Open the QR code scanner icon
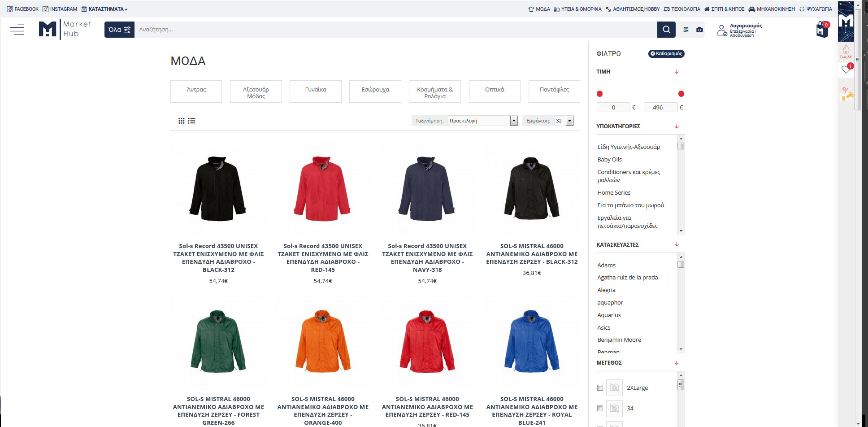Screen dimensions: 868x427 (x=686, y=30)
